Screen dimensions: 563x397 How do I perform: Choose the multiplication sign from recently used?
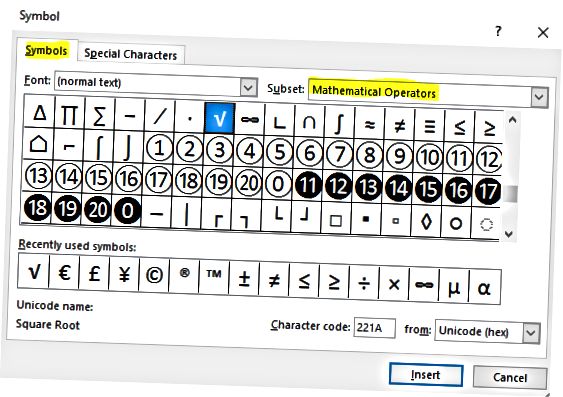pyautogui.click(x=394, y=285)
